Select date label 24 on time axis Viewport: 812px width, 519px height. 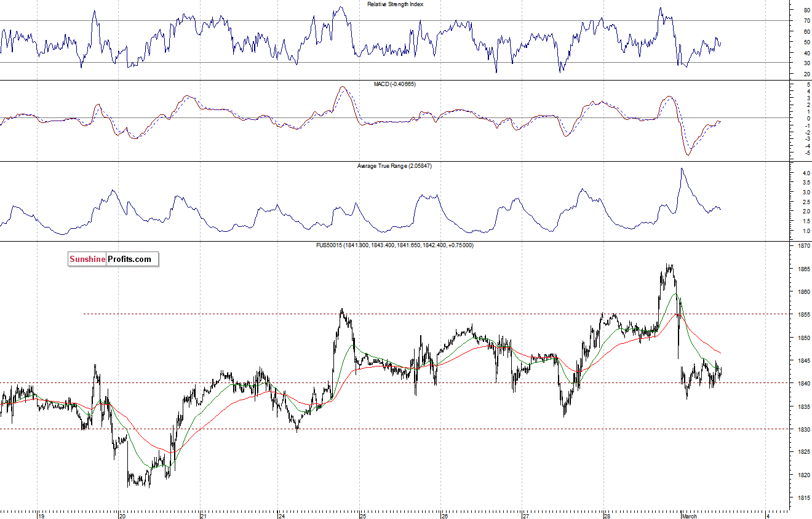(x=281, y=516)
